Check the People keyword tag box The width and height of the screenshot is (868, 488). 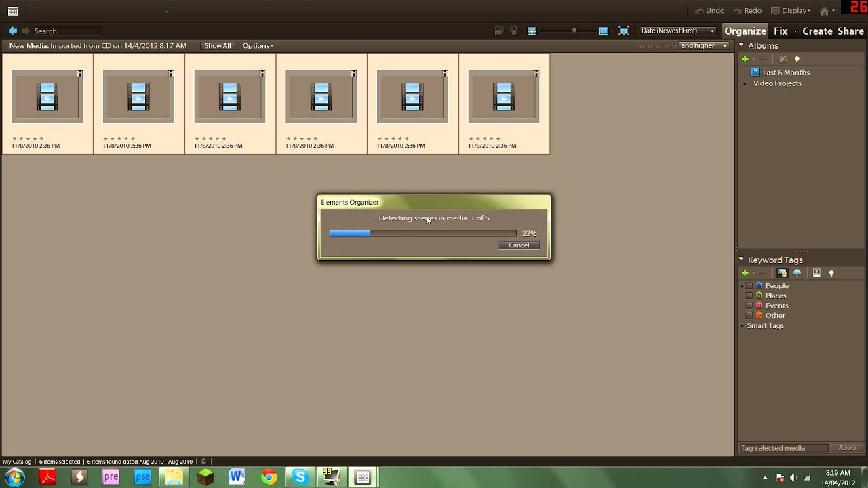749,286
